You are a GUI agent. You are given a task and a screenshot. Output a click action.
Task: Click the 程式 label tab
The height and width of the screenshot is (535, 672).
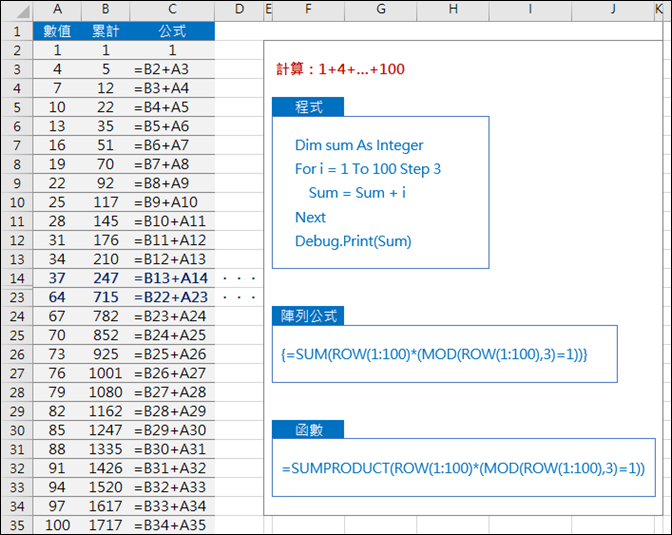(x=308, y=107)
